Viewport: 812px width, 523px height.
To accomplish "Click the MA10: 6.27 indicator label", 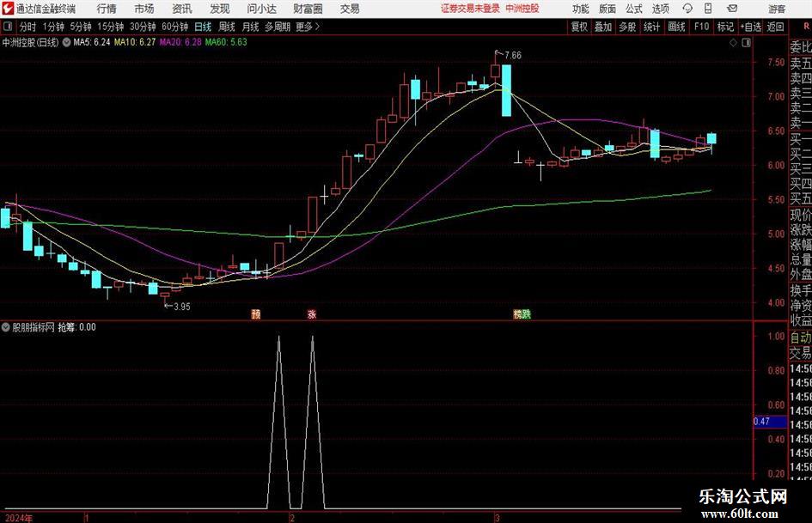I will point(135,42).
